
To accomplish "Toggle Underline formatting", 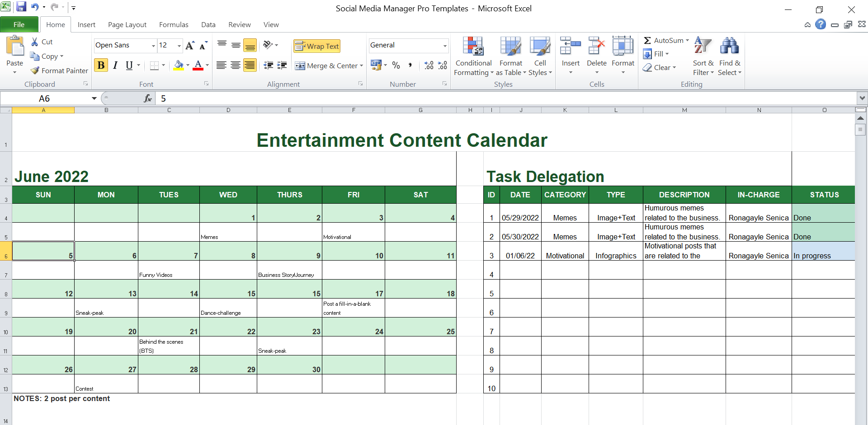I will click(129, 65).
